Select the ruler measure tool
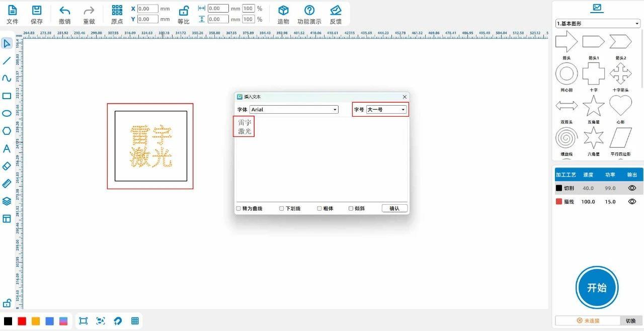The height and width of the screenshot is (331, 644). tap(7, 183)
